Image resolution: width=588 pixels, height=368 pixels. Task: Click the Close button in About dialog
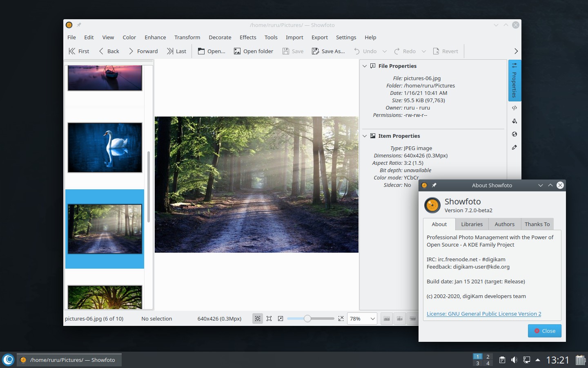pos(544,331)
